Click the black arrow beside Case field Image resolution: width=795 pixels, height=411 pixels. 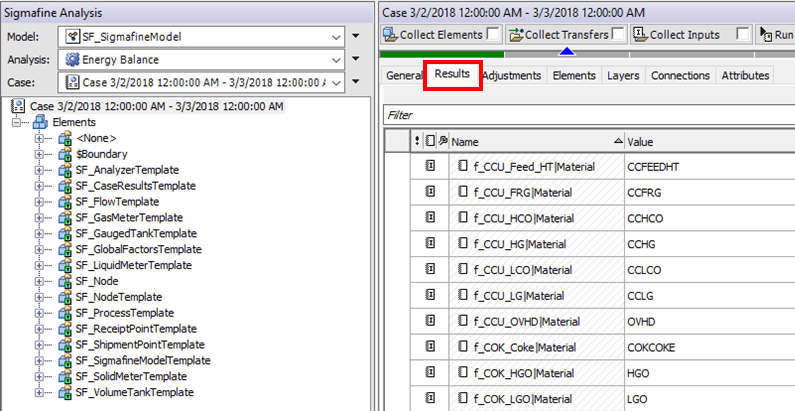356,81
